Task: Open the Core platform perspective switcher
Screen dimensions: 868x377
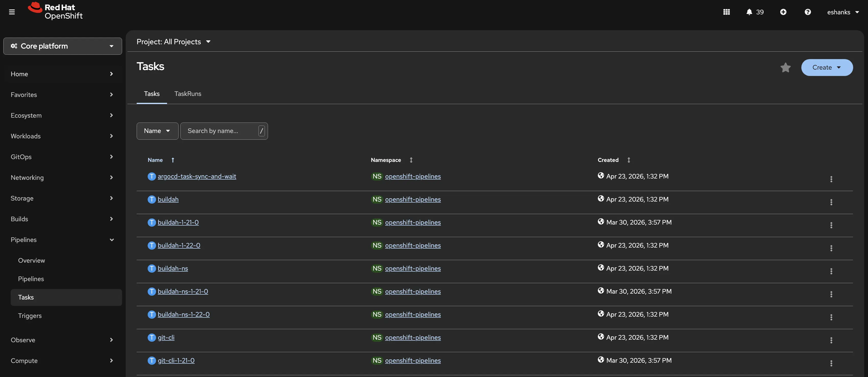Action: (x=63, y=46)
